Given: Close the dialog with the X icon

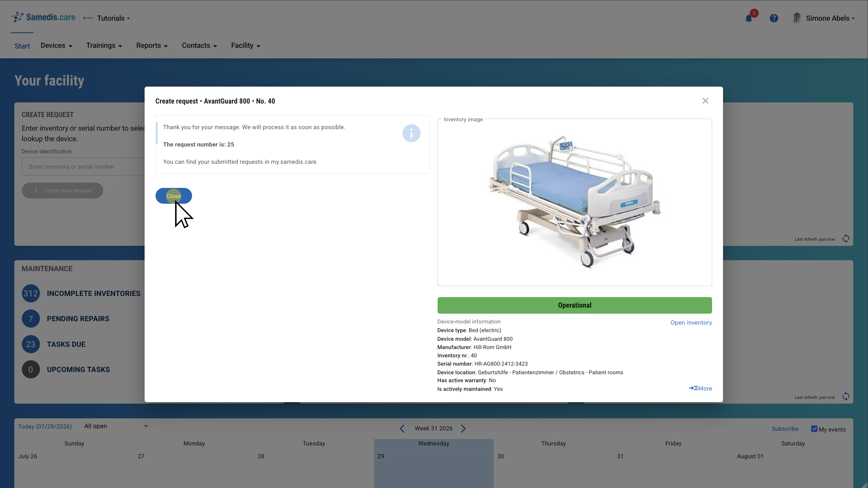Looking at the screenshot, I should click(x=705, y=101).
